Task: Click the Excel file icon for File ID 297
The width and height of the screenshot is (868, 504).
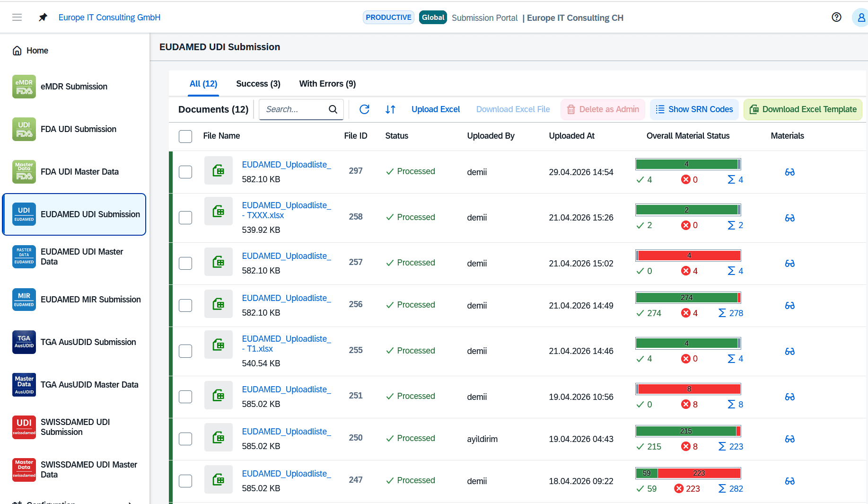Action: coord(219,170)
